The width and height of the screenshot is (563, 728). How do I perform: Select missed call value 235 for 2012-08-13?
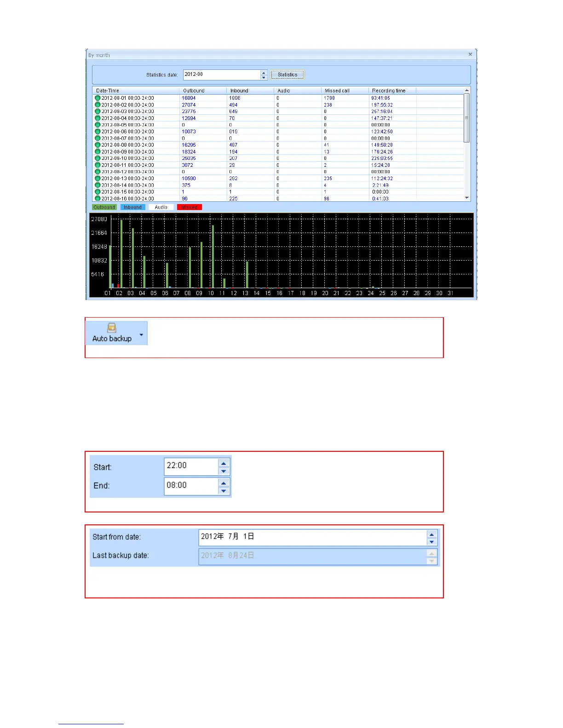[x=328, y=178]
